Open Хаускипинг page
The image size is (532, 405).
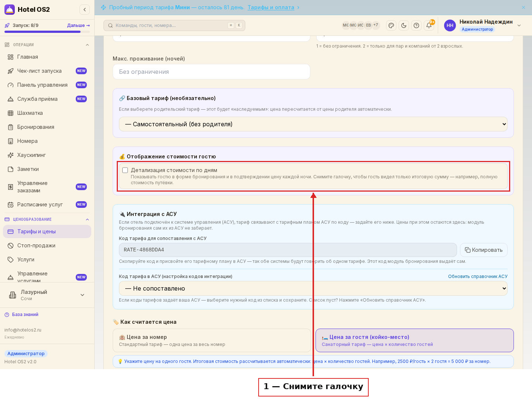tap(47, 155)
